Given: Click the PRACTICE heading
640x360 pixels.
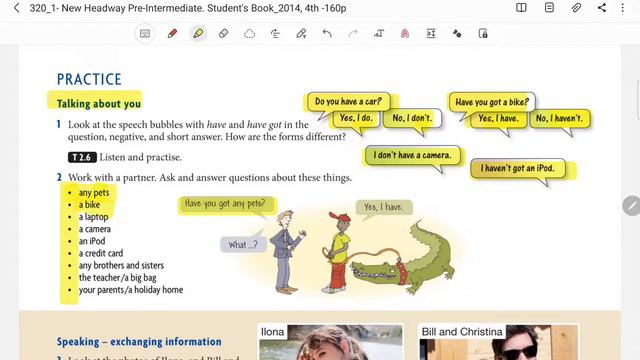Looking at the screenshot, I should [x=89, y=79].
